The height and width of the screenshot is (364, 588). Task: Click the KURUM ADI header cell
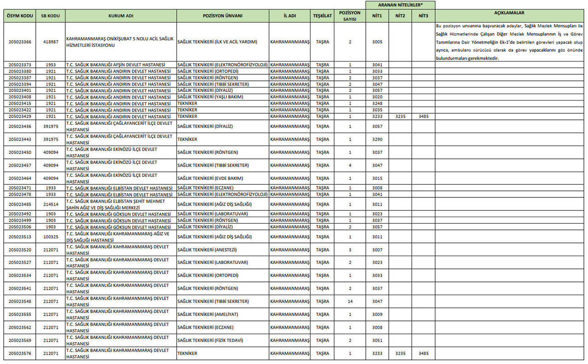(x=121, y=16)
